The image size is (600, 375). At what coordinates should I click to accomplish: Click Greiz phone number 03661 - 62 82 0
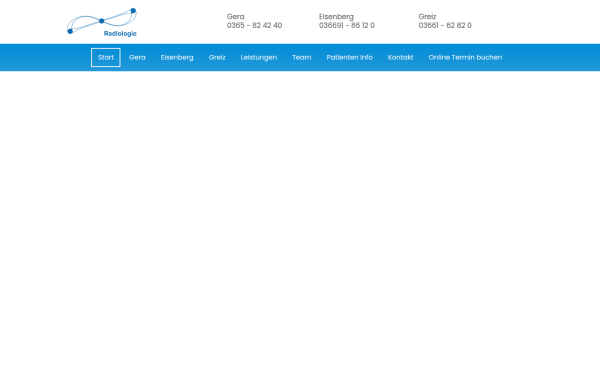pyautogui.click(x=445, y=26)
